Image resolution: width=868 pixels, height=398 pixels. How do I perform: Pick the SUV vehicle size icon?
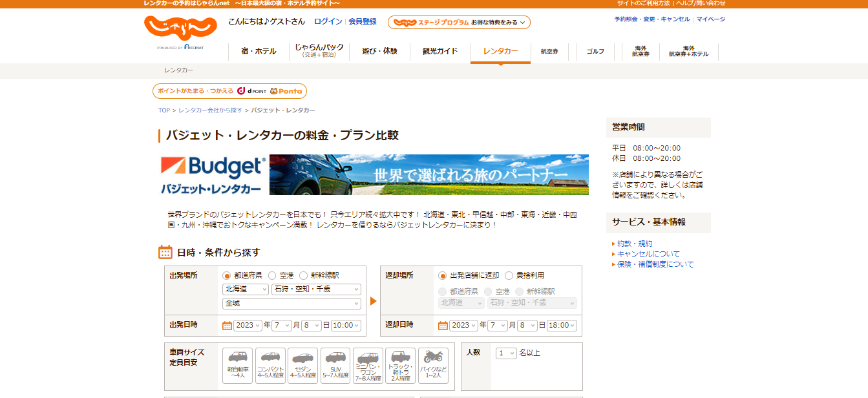(x=335, y=366)
